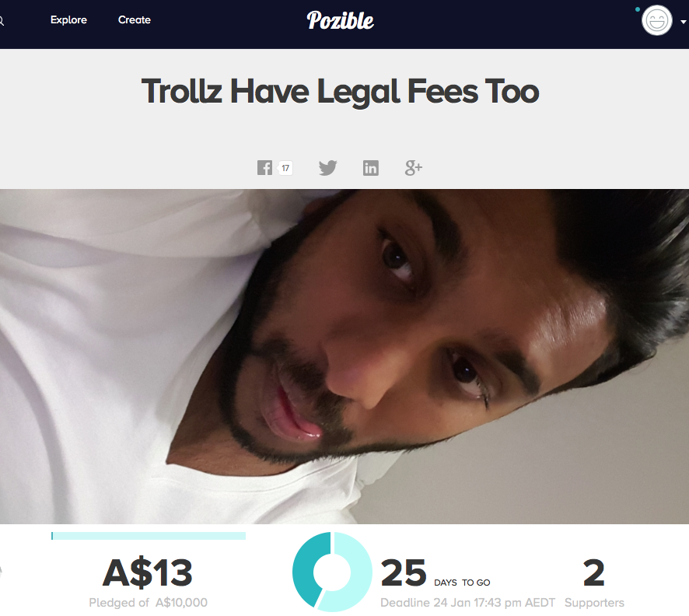Go to Pozible home logo

[341, 20]
